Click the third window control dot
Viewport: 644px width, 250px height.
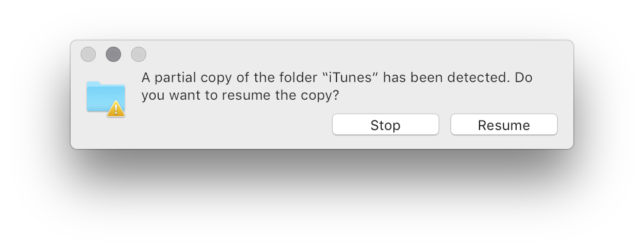pyautogui.click(x=139, y=54)
